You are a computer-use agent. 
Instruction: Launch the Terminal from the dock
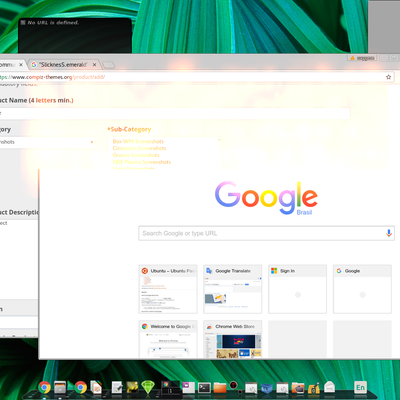(x=204, y=388)
